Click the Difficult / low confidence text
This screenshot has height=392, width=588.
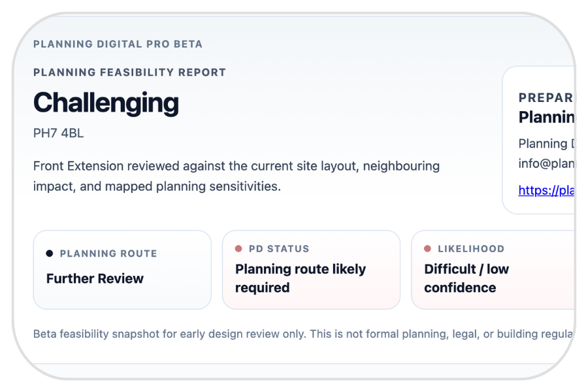(466, 278)
